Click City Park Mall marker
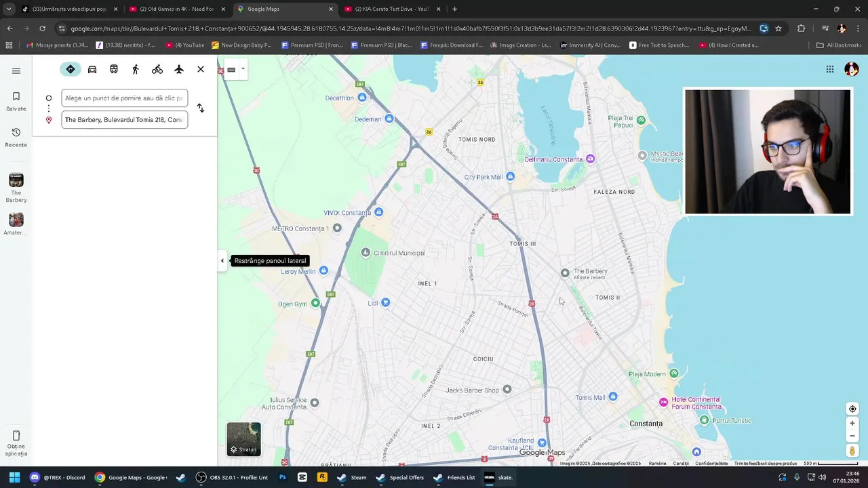 click(510, 176)
